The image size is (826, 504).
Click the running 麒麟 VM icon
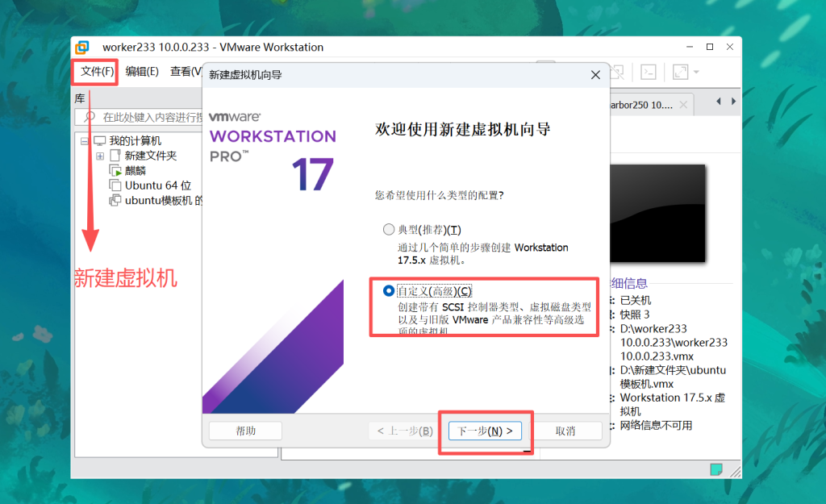click(115, 171)
